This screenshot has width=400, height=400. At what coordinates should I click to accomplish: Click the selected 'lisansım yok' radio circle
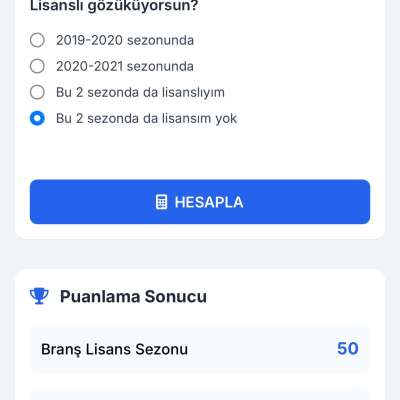[37, 118]
